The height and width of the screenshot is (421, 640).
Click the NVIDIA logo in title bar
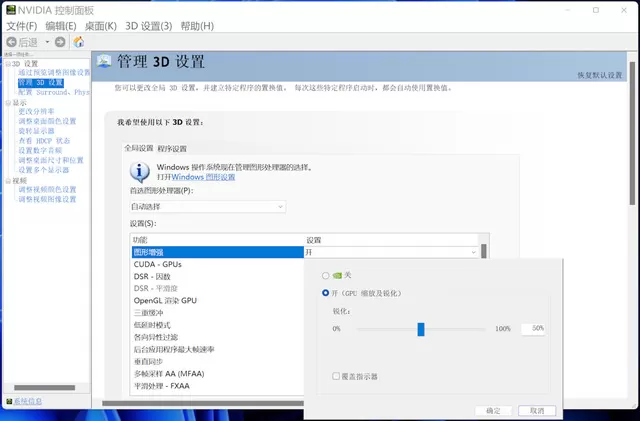click(x=11, y=9)
